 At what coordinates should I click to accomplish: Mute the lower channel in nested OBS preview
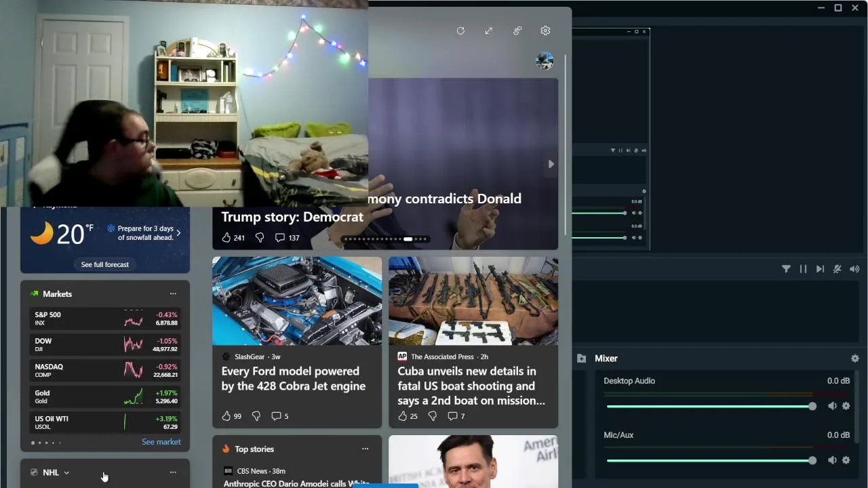click(x=635, y=237)
